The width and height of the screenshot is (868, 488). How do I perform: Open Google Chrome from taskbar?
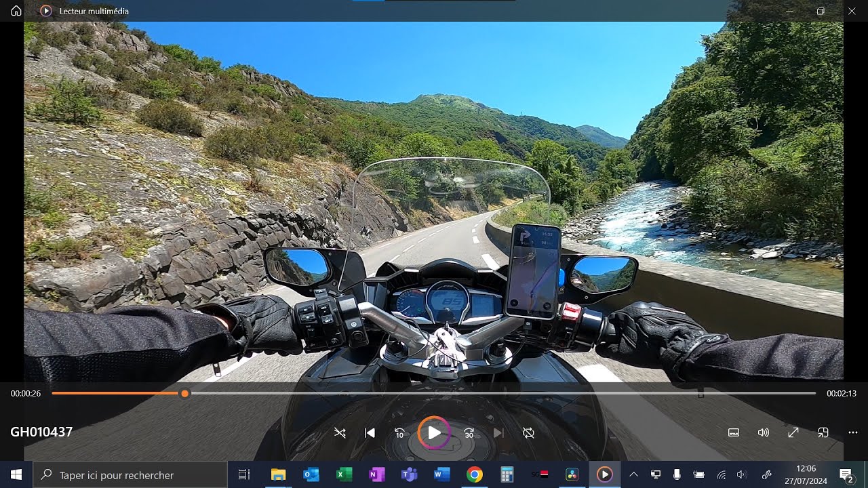[x=474, y=474]
